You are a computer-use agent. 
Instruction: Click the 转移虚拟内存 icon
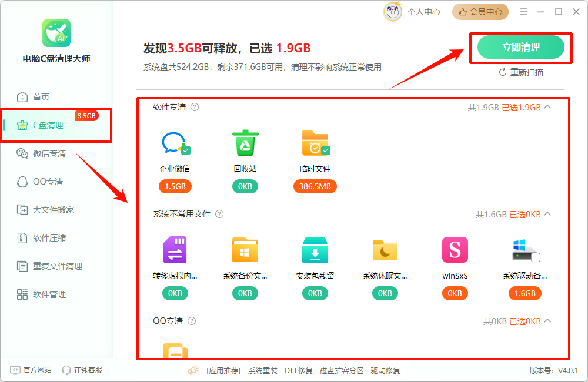(x=175, y=250)
